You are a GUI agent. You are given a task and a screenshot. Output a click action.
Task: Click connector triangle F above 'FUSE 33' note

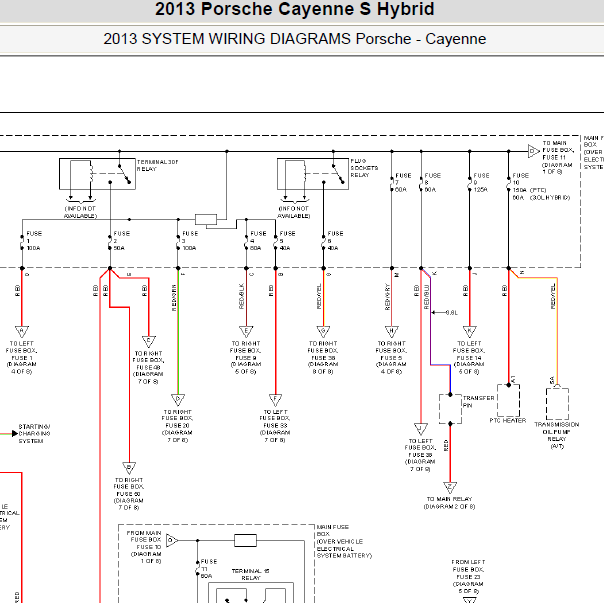275,400
